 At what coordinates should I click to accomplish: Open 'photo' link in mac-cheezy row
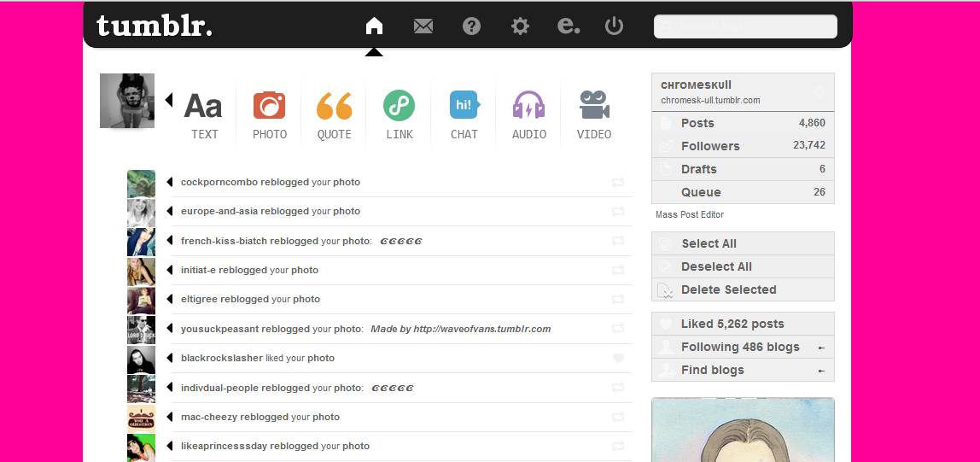(326, 417)
